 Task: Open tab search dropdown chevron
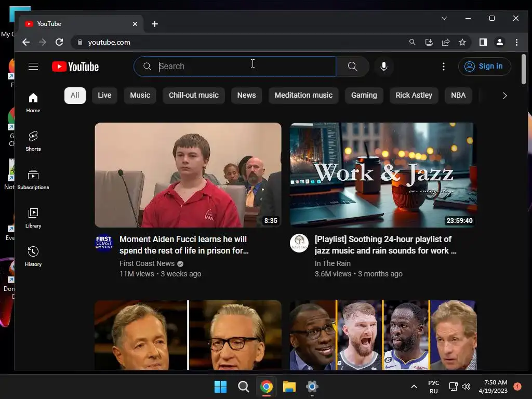coord(444,18)
